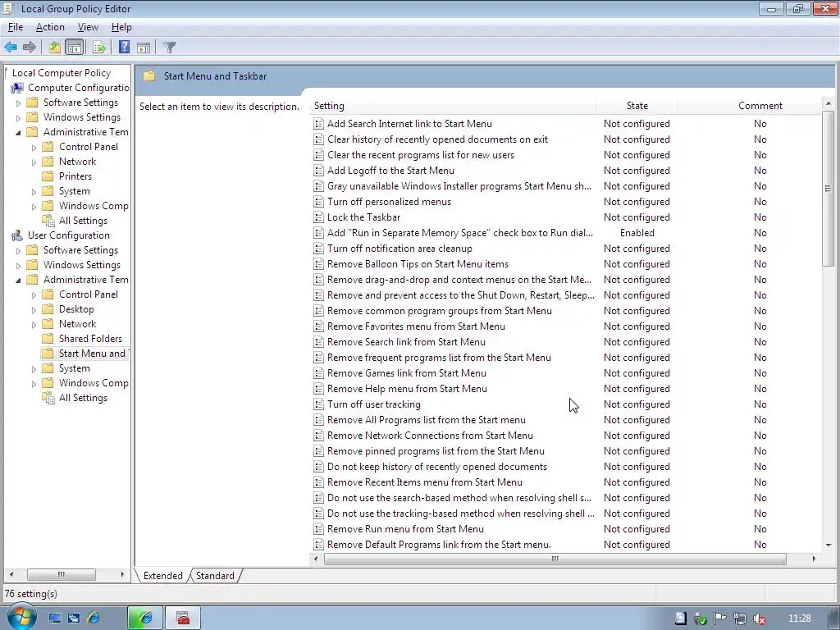Toggle the Show/Hide Action Pane icon
The height and width of the screenshot is (630, 840).
pos(144,47)
